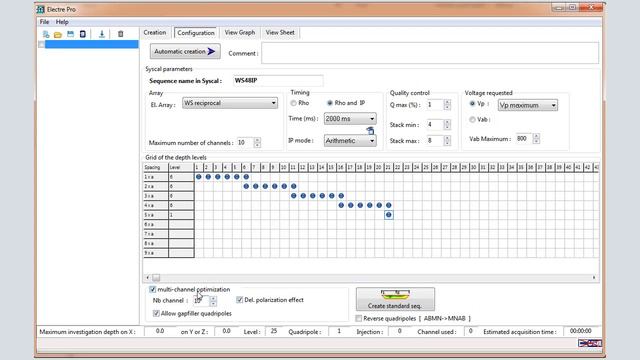Image resolution: width=640 pixels, height=360 pixels.
Task: Tick the checkbox beside highlighted tree row
Action: coord(41,44)
